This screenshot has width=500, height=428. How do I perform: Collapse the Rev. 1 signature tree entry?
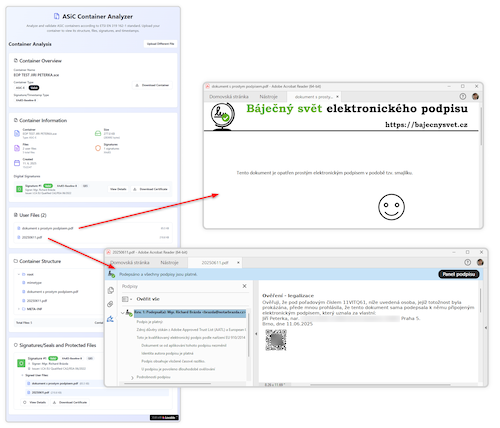(123, 313)
